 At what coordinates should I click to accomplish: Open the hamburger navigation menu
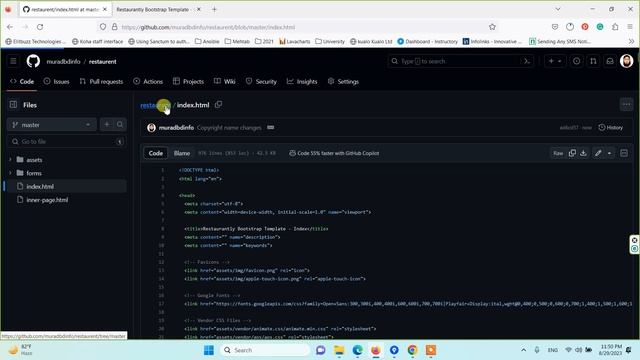click(13, 61)
